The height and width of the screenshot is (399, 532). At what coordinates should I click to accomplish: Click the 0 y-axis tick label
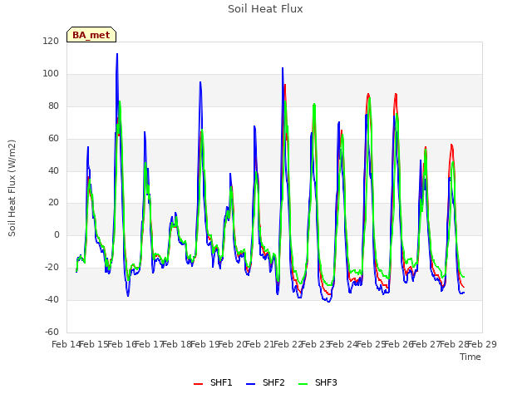(57, 234)
